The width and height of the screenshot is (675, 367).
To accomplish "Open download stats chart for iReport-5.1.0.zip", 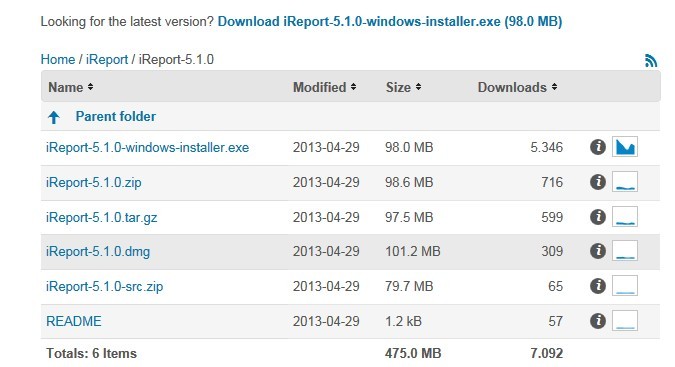I will (625, 182).
